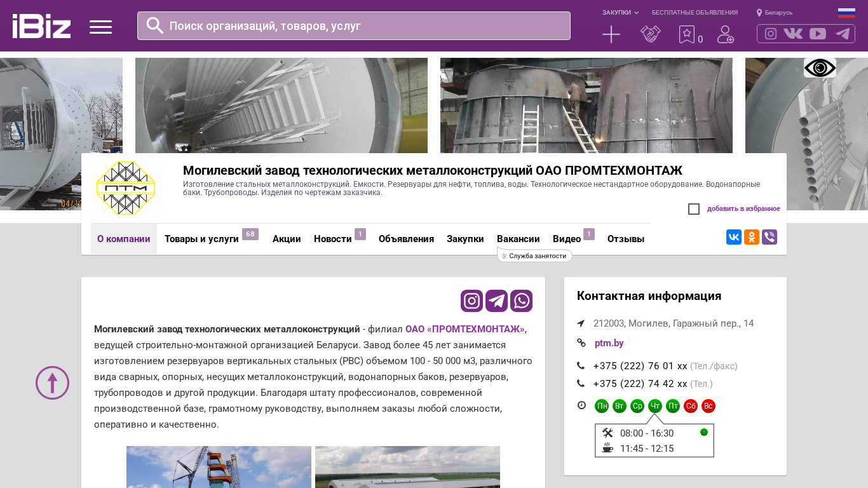868x488 pixels.
Task: Click the user registration icon
Action: point(725,34)
